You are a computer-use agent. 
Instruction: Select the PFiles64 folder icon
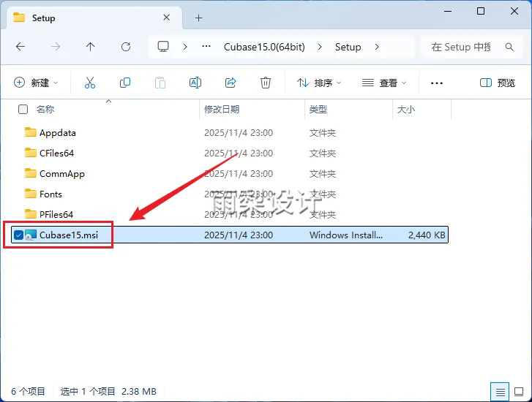31,214
